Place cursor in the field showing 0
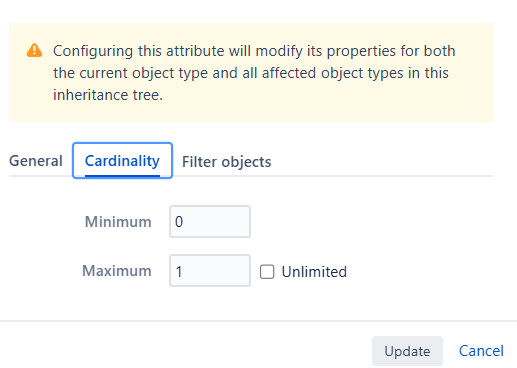 [210, 222]
